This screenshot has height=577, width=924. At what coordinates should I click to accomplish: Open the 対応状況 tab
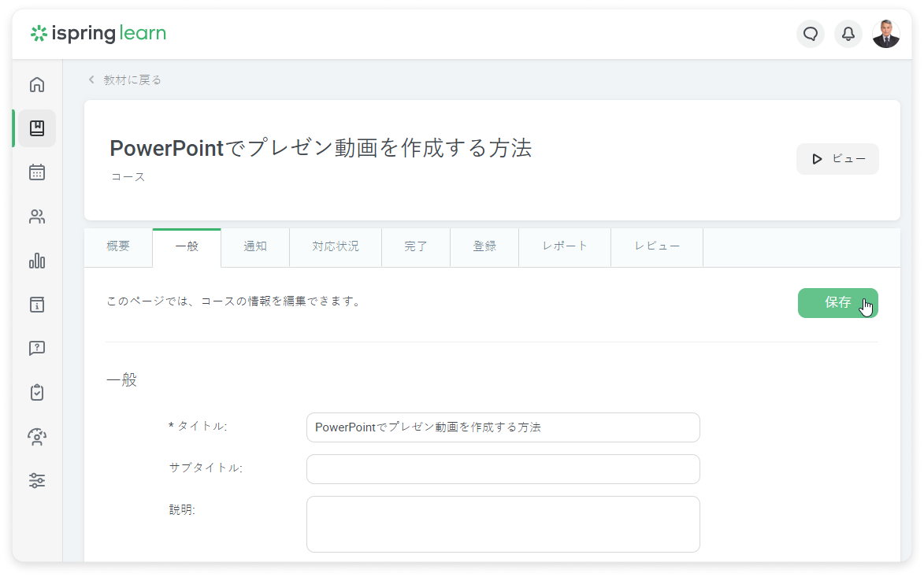[336, 247]
